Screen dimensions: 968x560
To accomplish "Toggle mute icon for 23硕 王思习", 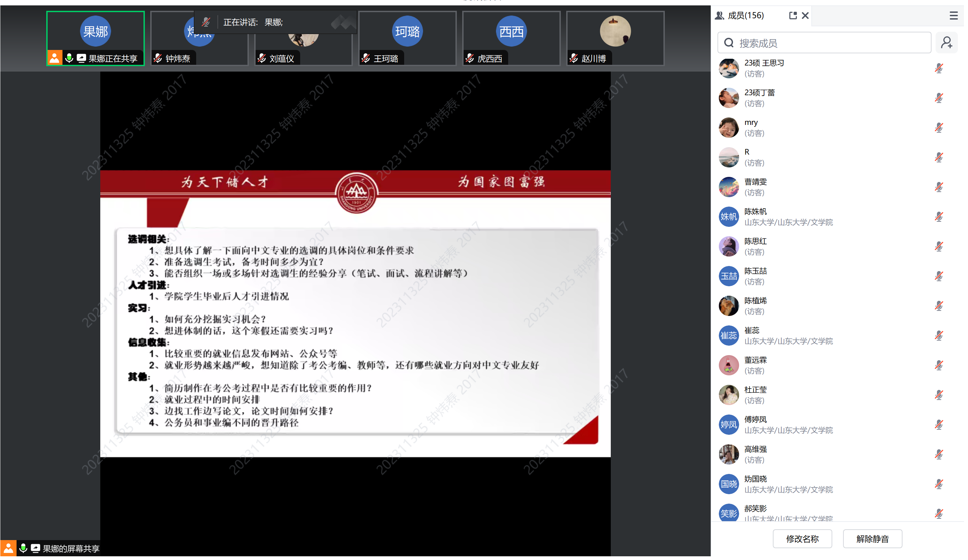I will (x=938, y=69).
